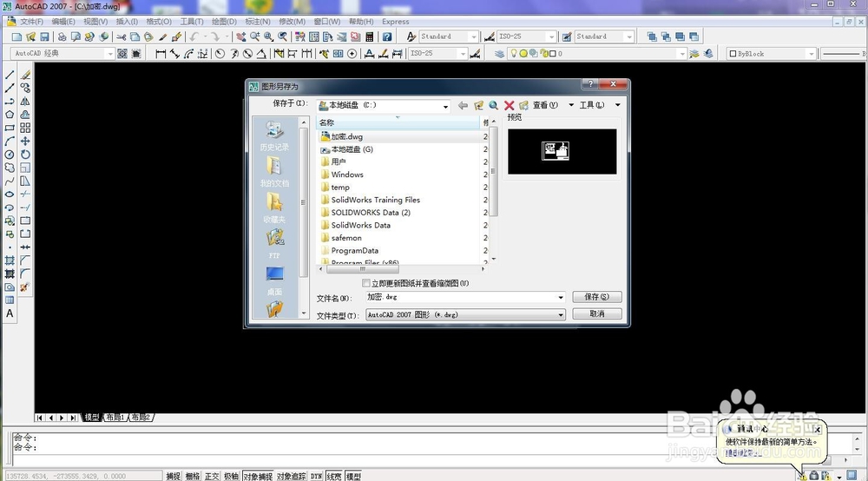Select the Linear dimension tool
This screenshot has height=481, width=868.
(161, 54)
